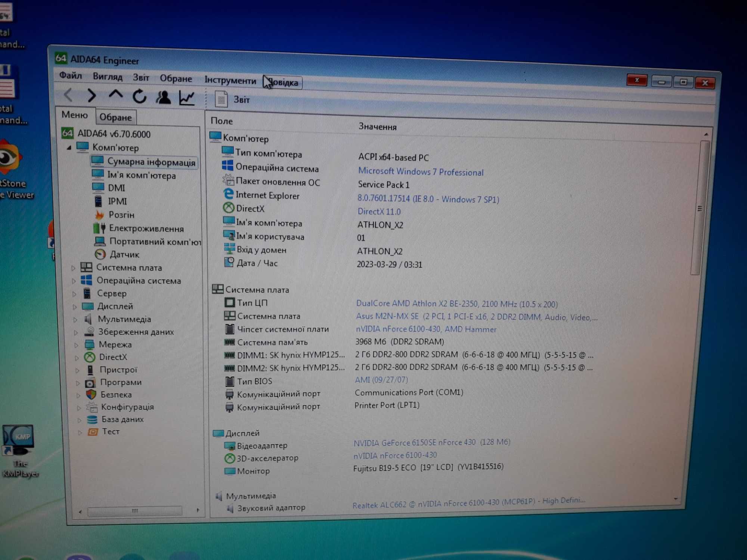Select the Портативний комп'ютер laptop icon item
This screenshot has width=747, height=560.
(x=100, y=242)
